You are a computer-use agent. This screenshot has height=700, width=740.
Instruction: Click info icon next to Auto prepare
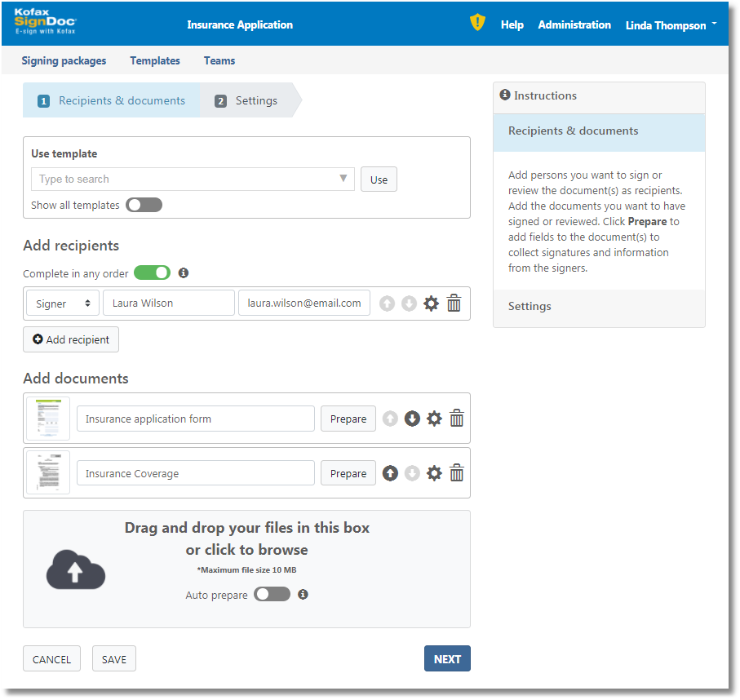tap(303, 595)
